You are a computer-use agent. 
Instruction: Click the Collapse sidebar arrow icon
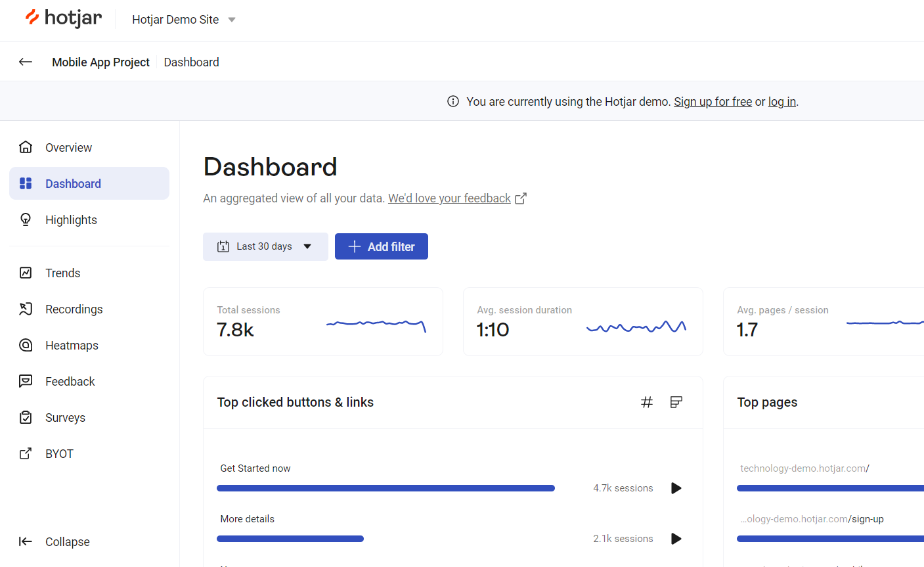tap(26, 541)
